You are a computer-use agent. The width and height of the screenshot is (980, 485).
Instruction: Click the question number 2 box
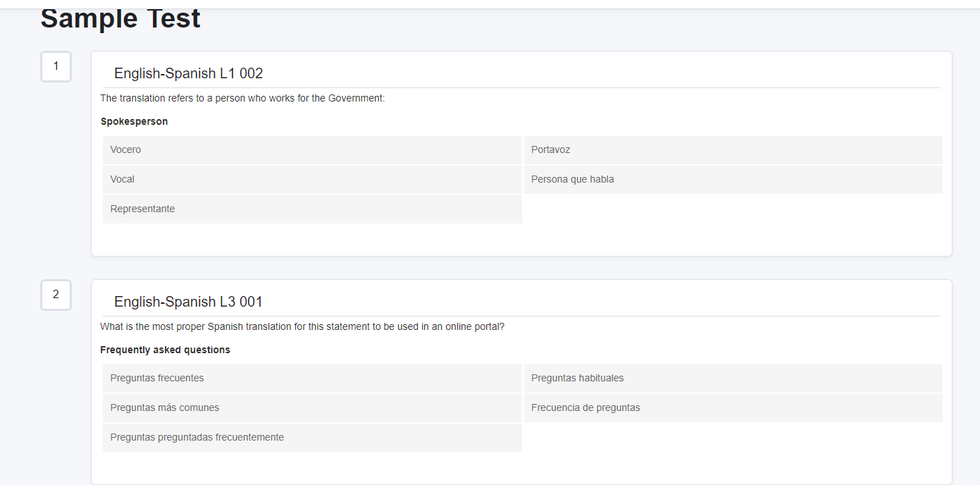pos(56,295)
